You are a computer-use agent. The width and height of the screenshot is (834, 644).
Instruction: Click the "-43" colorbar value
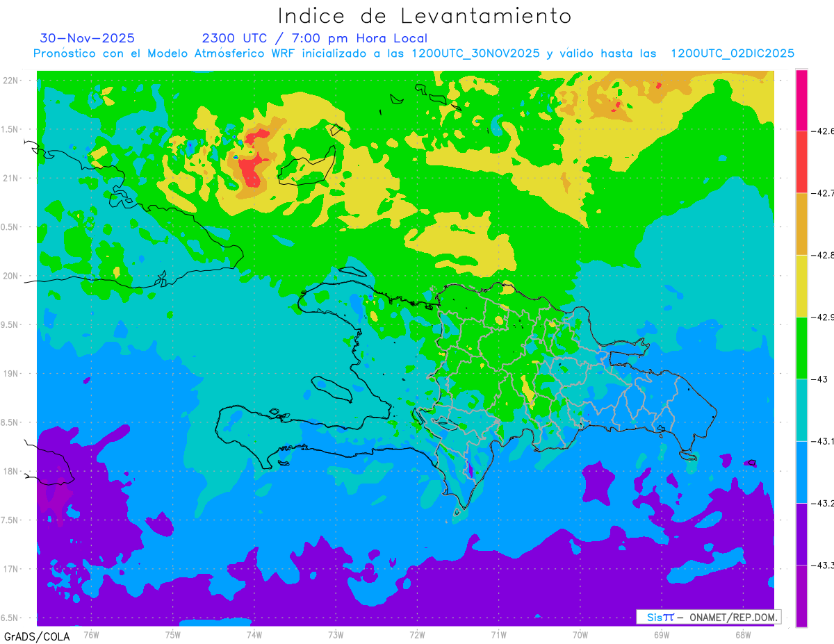click(819, 379)
